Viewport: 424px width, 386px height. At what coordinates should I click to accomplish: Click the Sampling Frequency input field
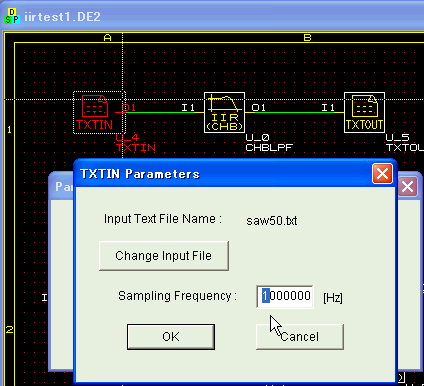(x=285, y=296)
